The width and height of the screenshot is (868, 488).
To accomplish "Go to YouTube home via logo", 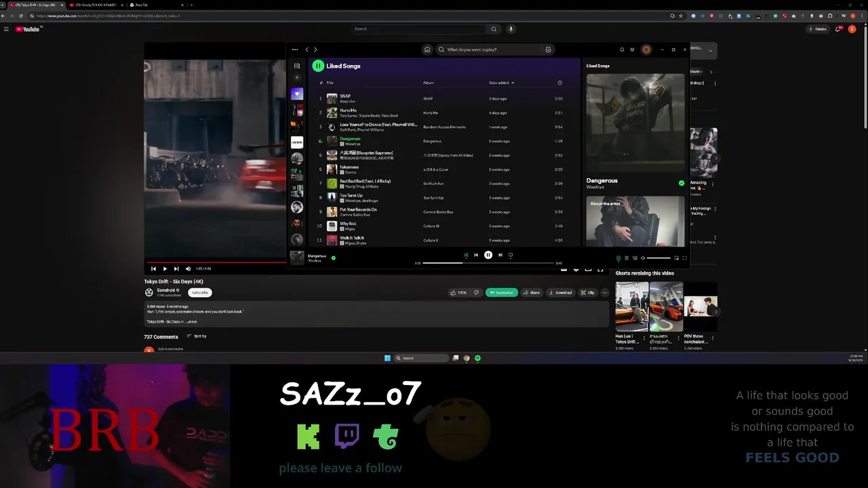I will (x=28, y=29).
